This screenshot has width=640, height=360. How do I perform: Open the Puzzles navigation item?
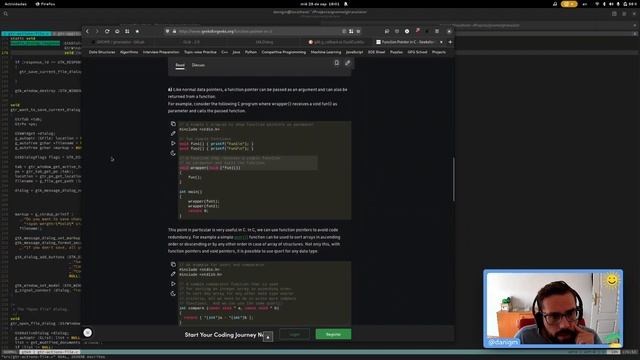396,52
